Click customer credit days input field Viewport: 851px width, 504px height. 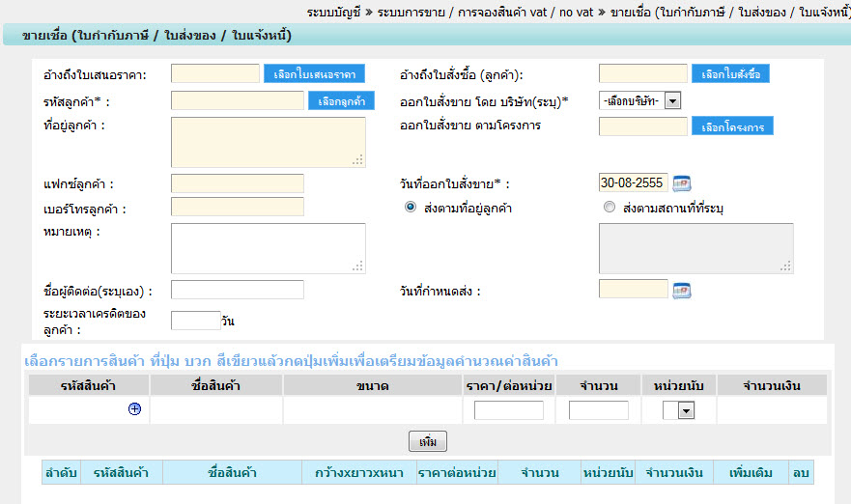[x=195, y=321]
